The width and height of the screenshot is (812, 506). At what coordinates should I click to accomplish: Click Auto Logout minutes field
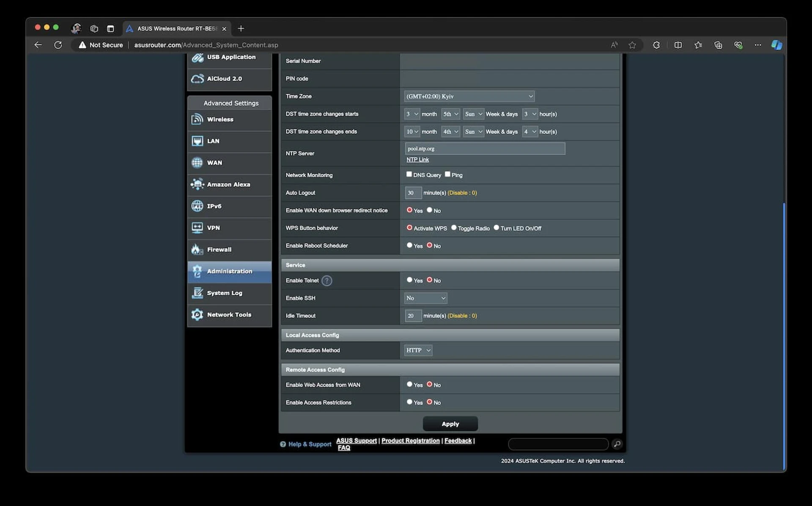coord(413,193)
